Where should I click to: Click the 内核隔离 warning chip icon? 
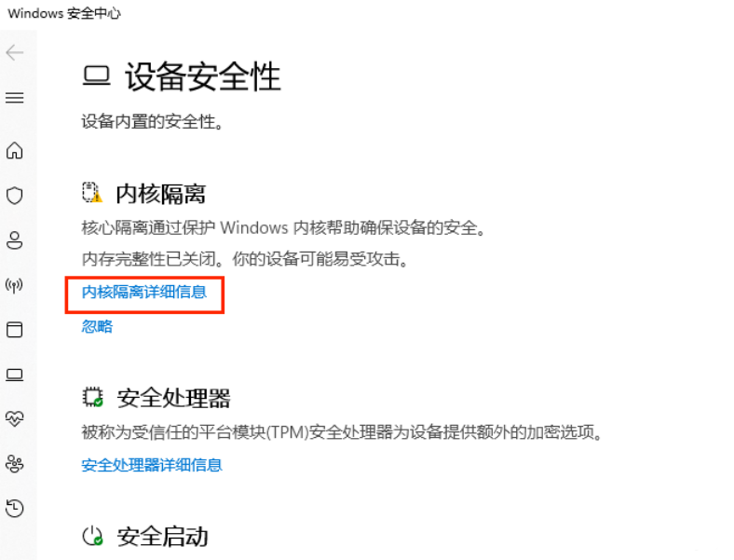coord(92,193)
